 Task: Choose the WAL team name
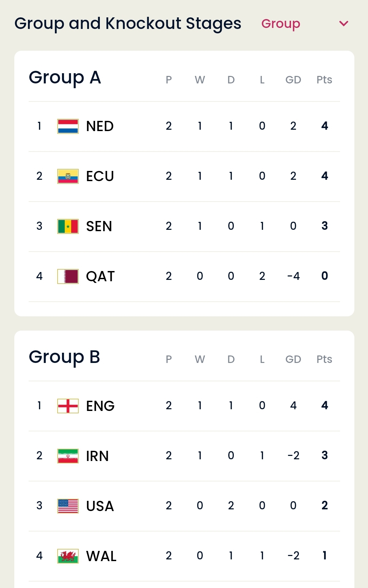coord(101,556)
